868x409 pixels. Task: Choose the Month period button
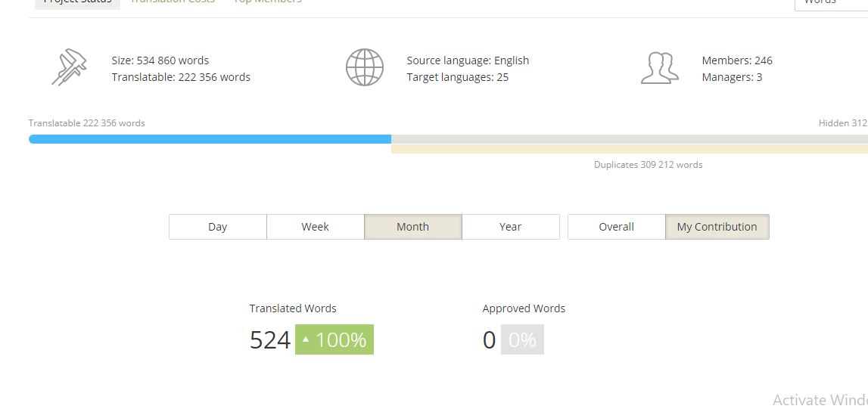pyautogui.click(x=413, y=227)
